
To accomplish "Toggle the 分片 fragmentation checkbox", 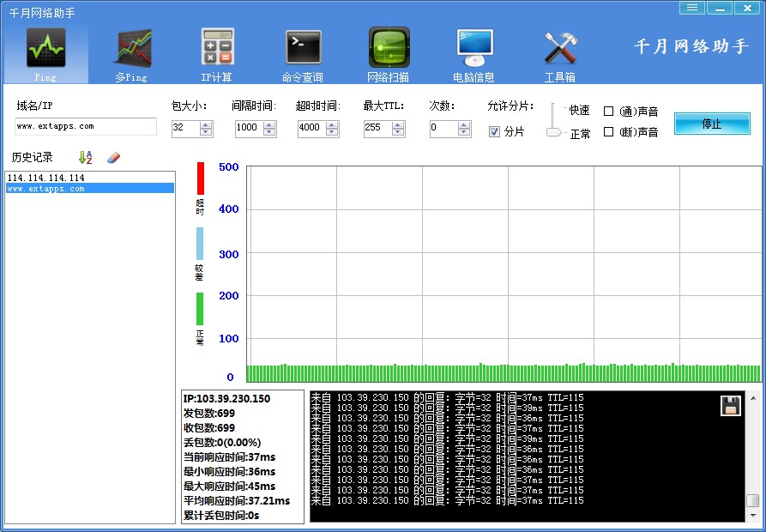I will (494, 131).
